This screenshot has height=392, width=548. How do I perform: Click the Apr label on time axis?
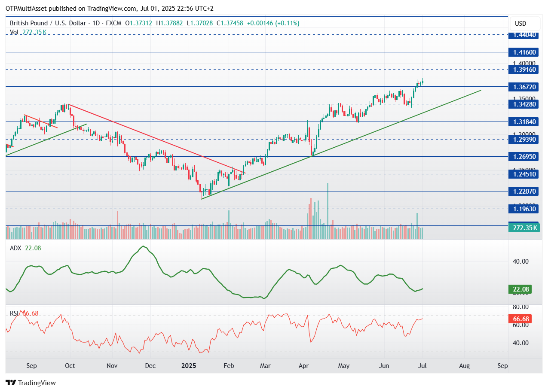pyautogui.click(x=304, y=366)
